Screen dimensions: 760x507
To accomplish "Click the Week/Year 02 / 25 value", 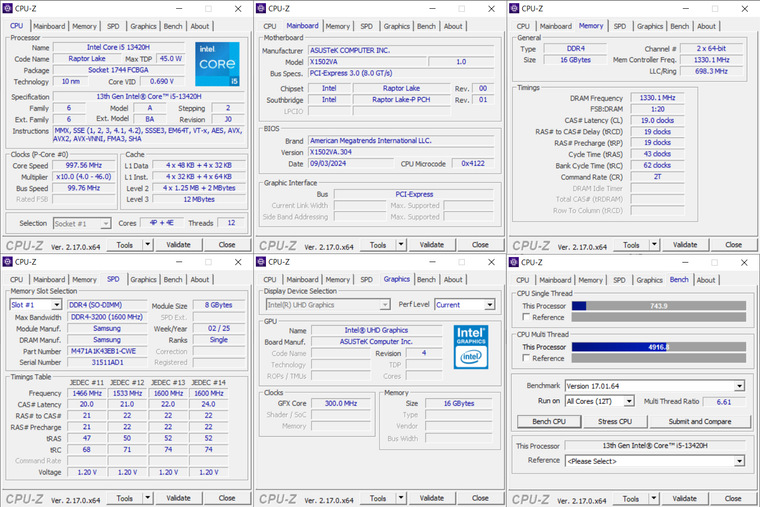I will click(x=219, y=328).
